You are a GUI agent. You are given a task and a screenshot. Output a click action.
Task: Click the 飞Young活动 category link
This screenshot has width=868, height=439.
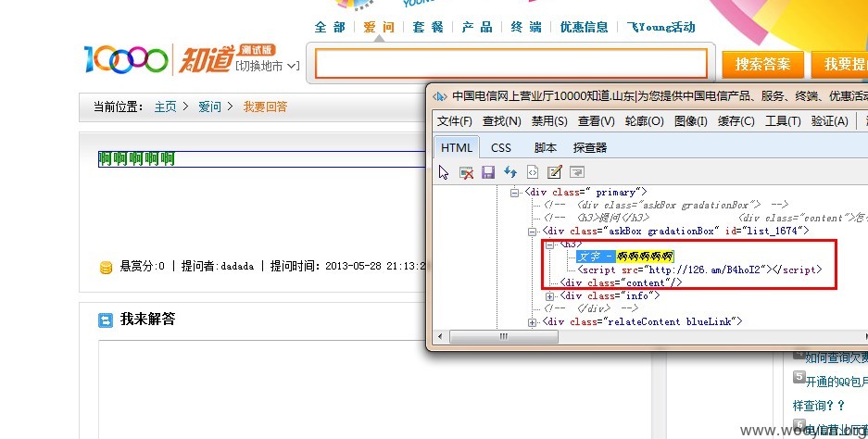point(661,27)
